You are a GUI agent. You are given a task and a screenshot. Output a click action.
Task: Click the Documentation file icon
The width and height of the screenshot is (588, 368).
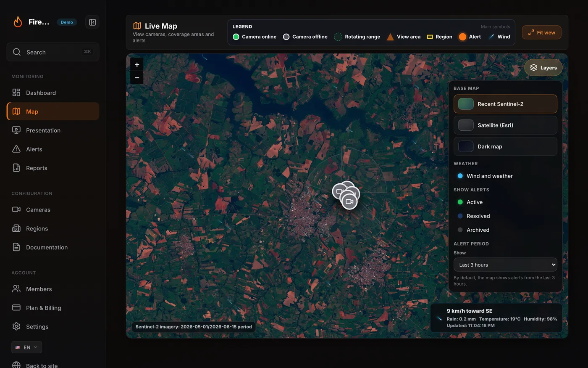(16, 247)
